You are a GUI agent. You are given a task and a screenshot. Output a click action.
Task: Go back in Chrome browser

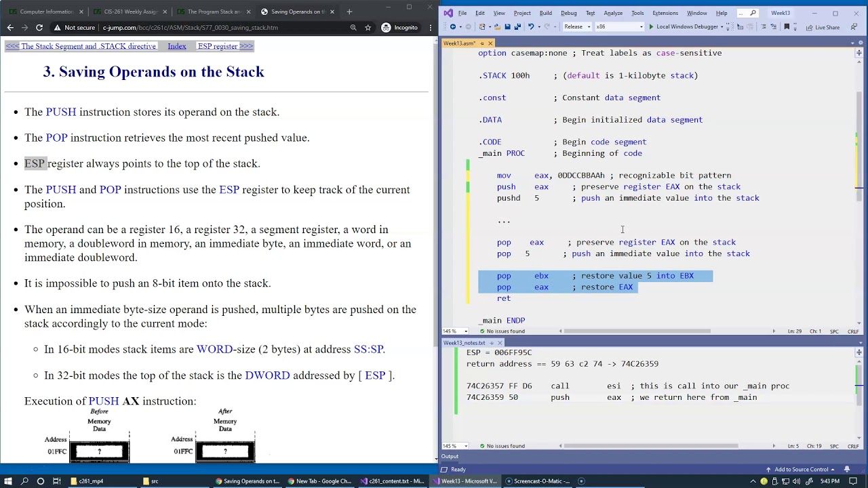(10, 28)
